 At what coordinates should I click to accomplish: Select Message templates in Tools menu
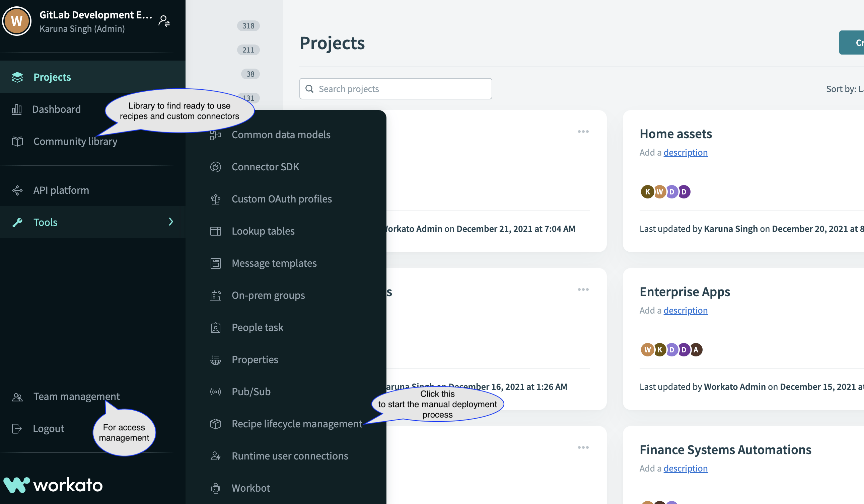pos(274,263)
